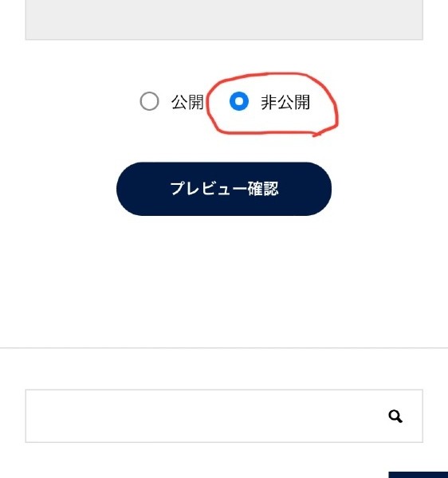
Task: Click the 非公開 label text
Action: click(285, 102)
